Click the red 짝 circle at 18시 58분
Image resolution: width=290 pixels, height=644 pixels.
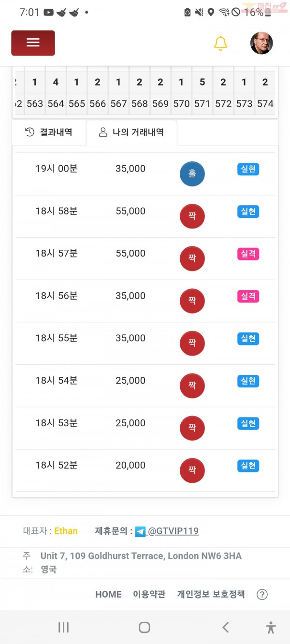point(192,216)
